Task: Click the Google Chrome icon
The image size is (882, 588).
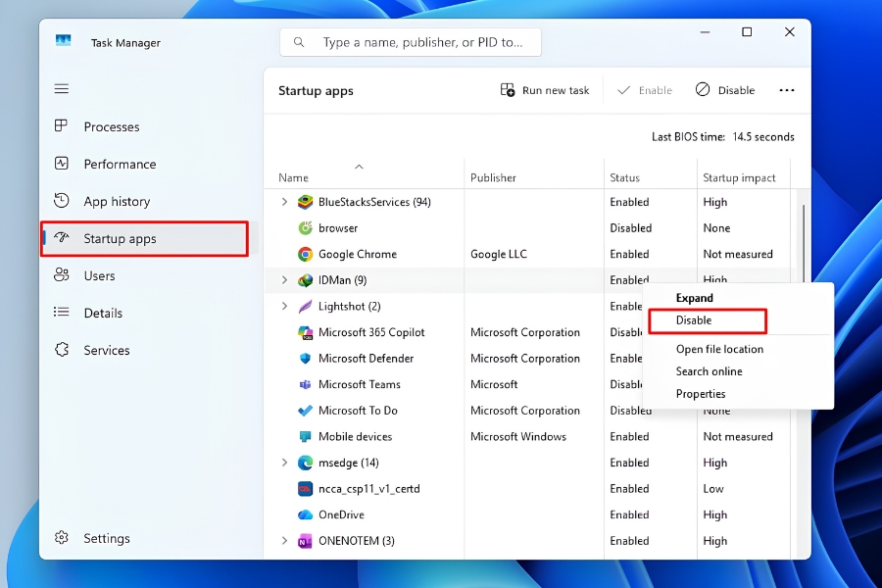Action: click(305, 255)
